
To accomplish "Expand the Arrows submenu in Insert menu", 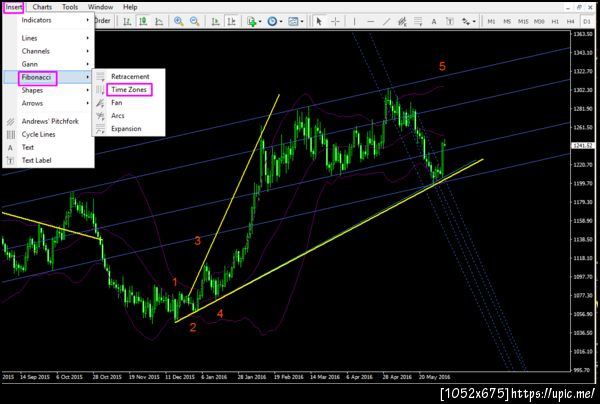I will [x=49, y=103].
